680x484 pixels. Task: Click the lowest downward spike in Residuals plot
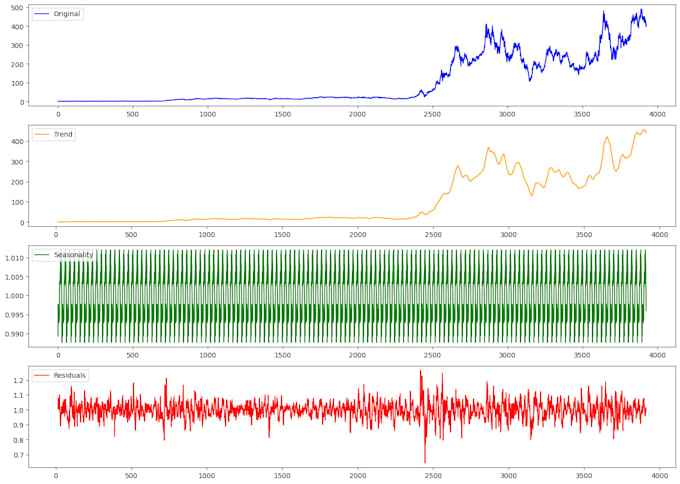coord(425,461)
